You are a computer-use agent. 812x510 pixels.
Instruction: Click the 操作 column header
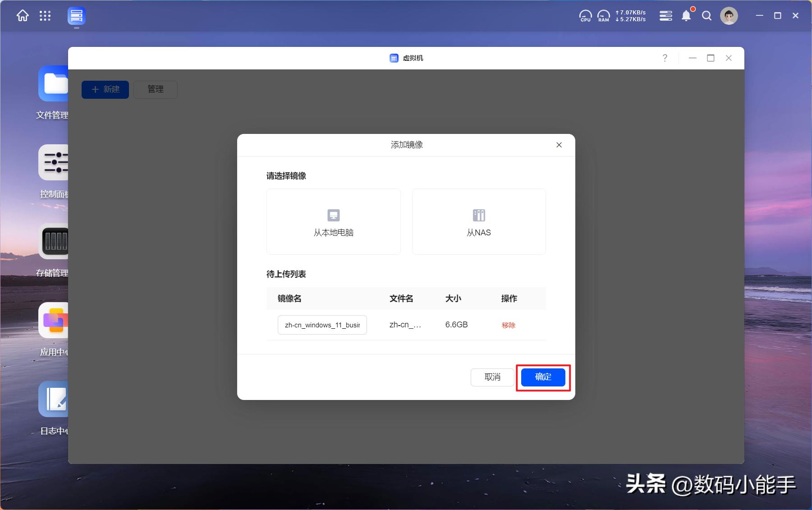coord(509,299)
